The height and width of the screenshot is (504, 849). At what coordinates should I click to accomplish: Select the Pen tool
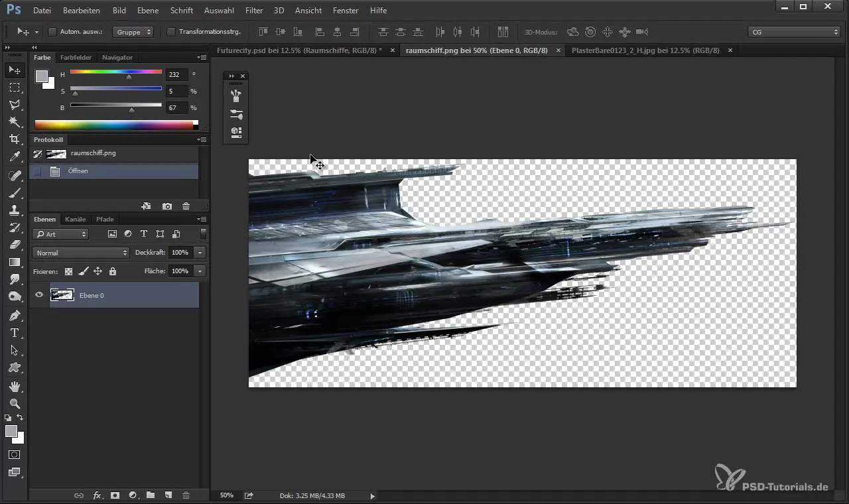tap(15, 316)
